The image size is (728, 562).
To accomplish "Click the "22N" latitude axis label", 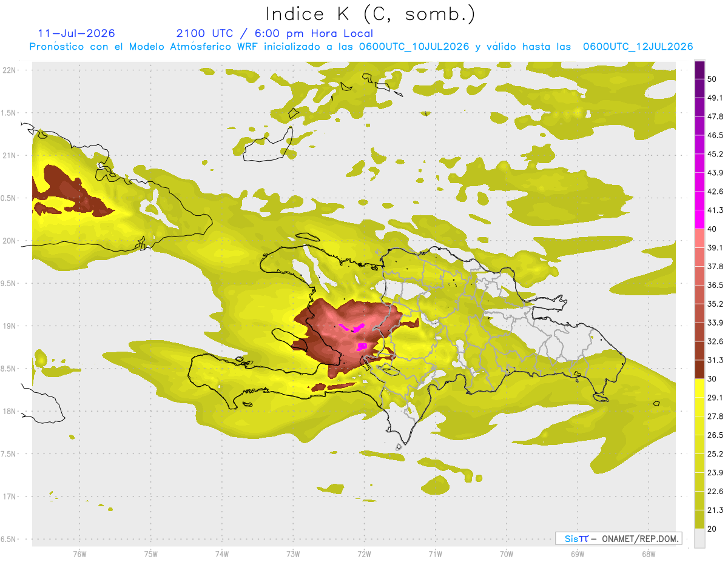I will (9, 70).
